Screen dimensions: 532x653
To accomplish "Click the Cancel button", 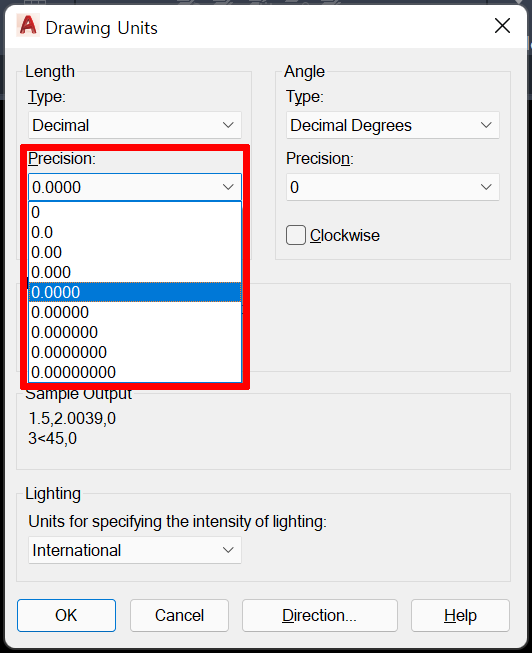I will coord(179,615).
